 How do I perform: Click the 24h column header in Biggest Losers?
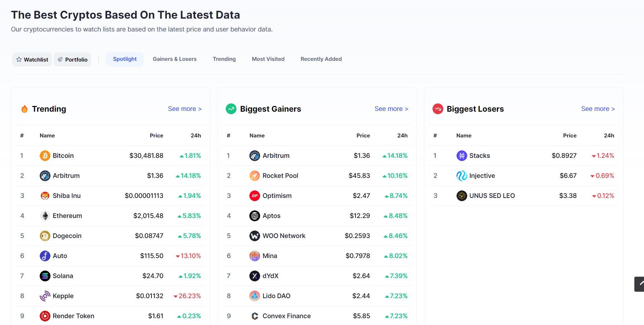pyautogui.click(x=609, y=136)
